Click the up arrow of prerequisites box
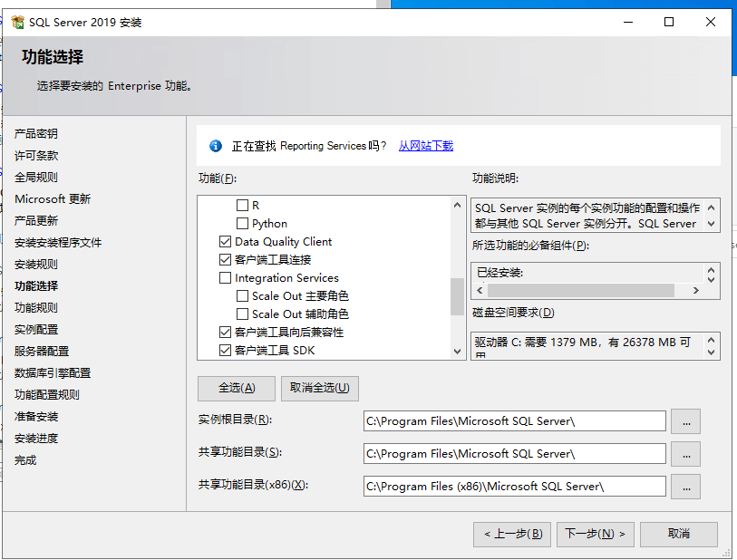Screen dimensions: 737x560 711,270
